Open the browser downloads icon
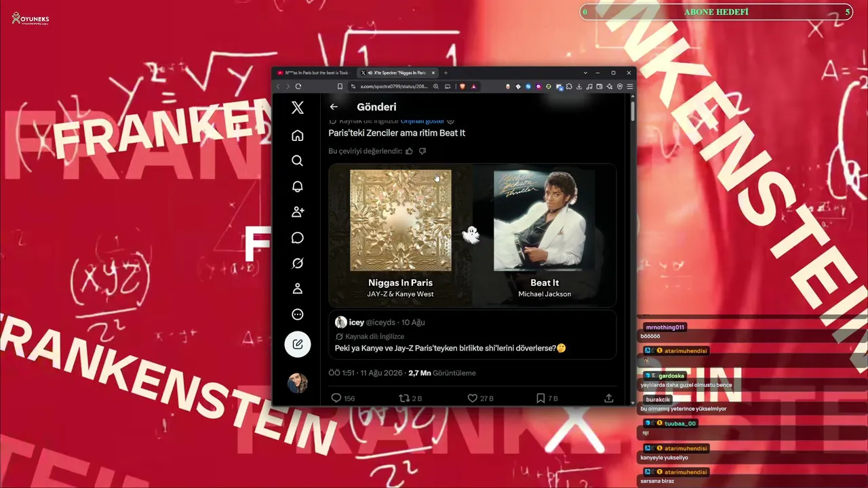 coord(580,86)
